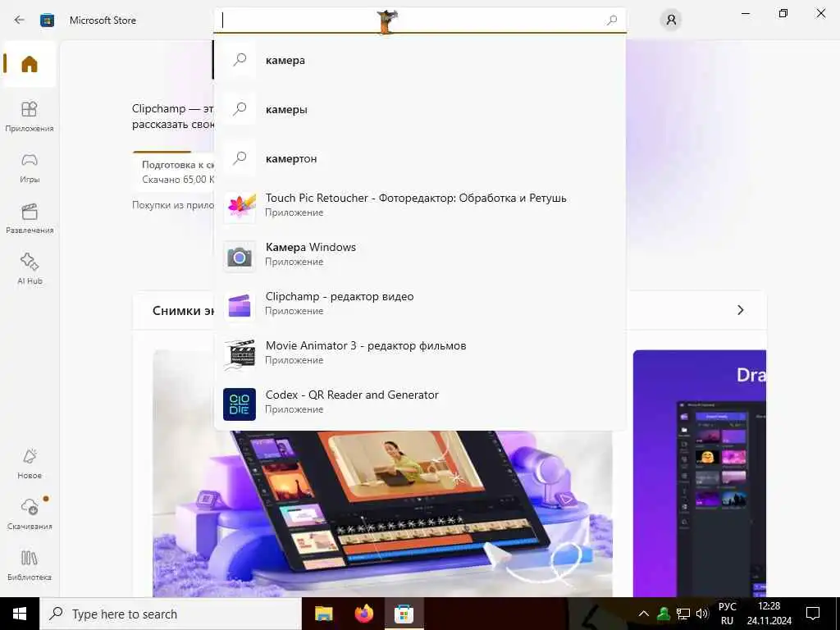
Task: Go back with the Microsoft Store back arrow
Action: click(x=20, y=20)
